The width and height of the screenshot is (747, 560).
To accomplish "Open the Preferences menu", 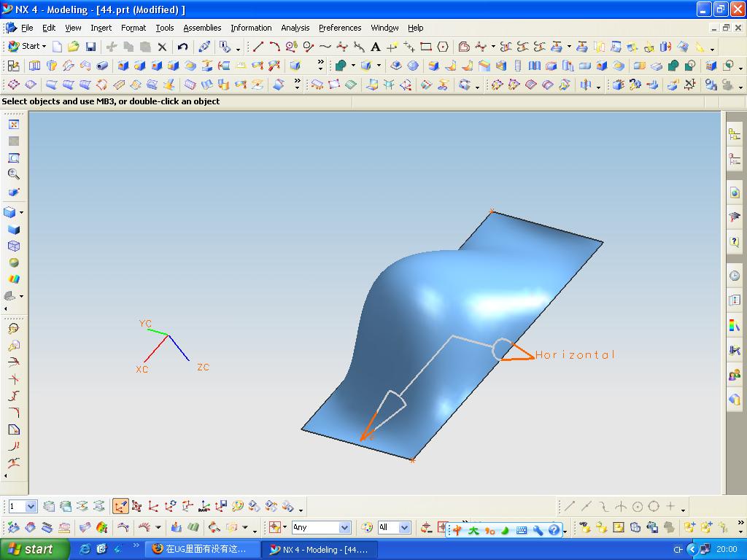I will [340, 28].
